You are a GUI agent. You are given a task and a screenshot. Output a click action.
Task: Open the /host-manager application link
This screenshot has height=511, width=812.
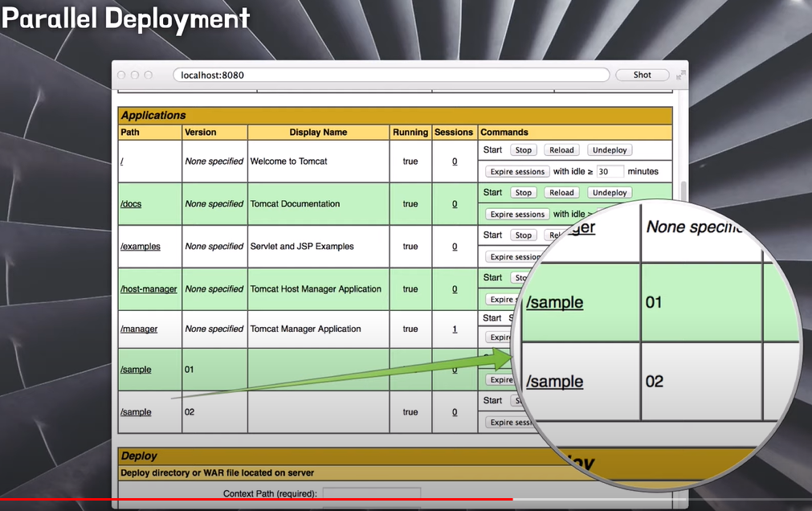[x=149, y=288]
